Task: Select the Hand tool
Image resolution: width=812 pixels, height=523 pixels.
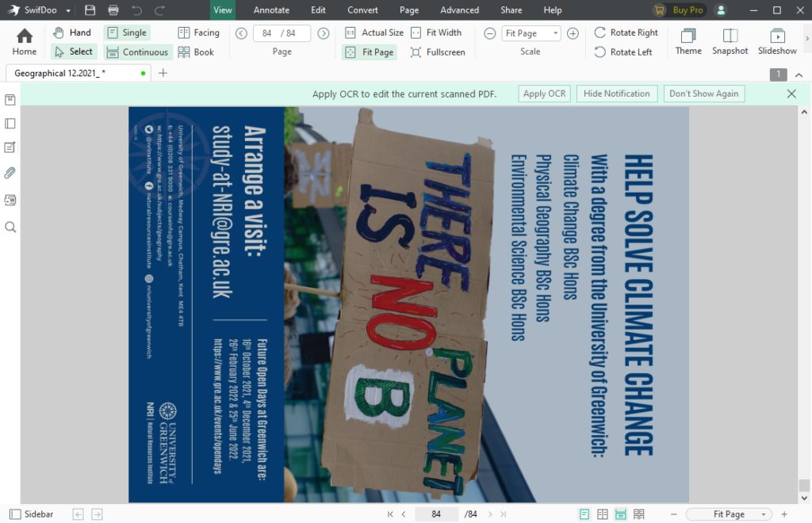Action: tap(72, 32)
